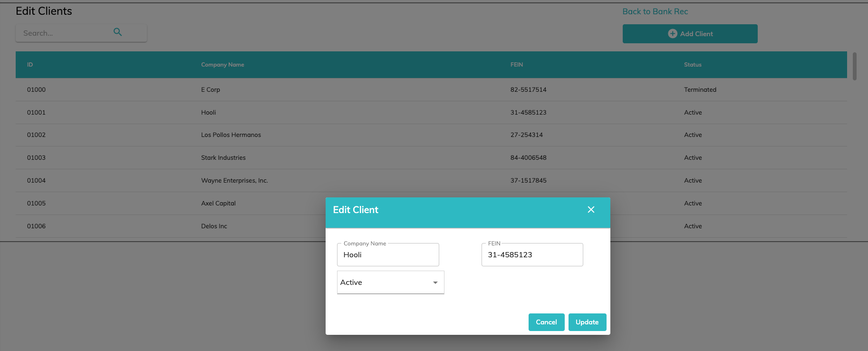Follow the Back to Bank Rec link
This screenshot has height=351, width=868.
[655, 11]
